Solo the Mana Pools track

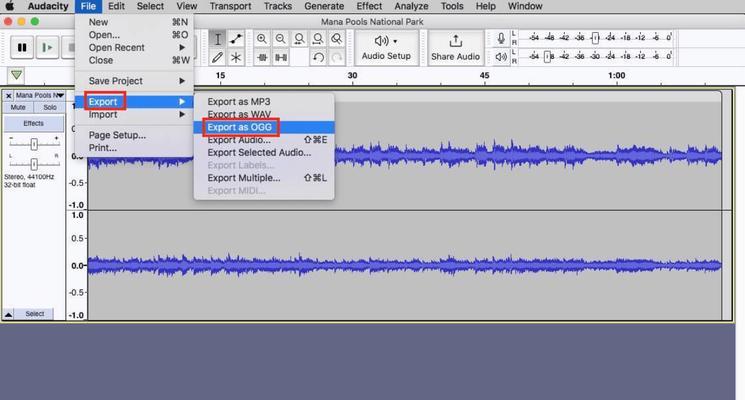[49, 107]
